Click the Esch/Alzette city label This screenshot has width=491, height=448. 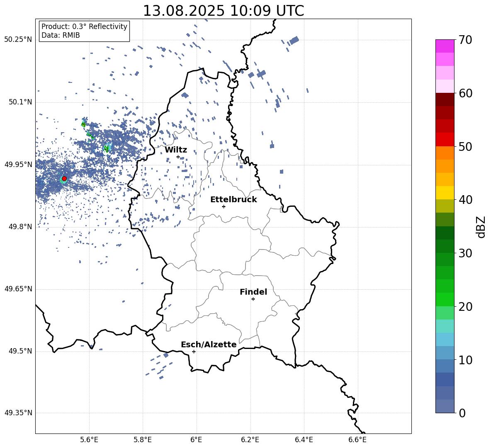click(209, 344)
